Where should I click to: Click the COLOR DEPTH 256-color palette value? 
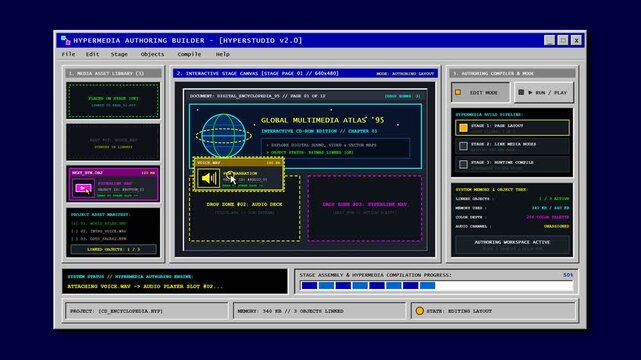[548, 217]
